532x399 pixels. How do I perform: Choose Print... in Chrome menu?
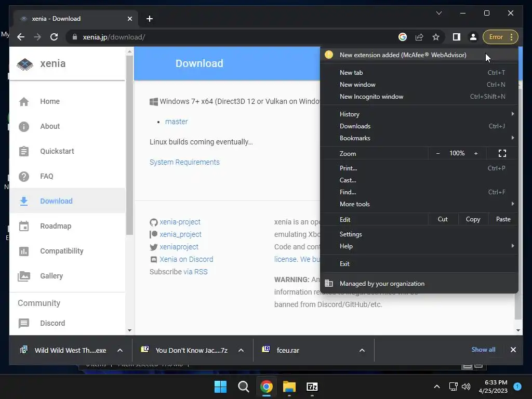419,168
